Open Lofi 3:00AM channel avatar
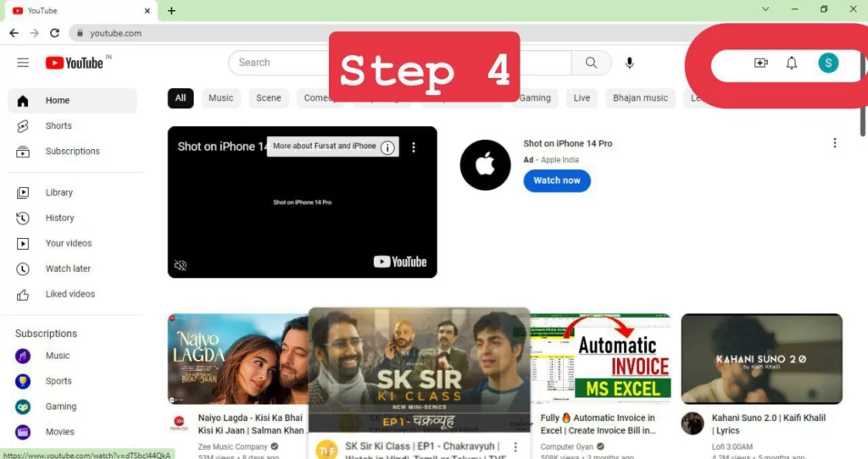 (x=693, y=423)
